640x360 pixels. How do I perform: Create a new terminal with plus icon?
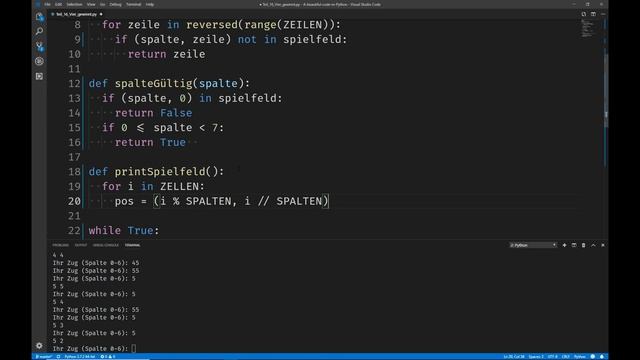click(564, 245)
